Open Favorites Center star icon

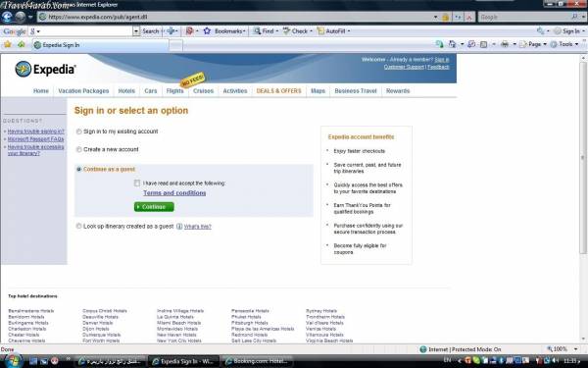coord(8,45)
